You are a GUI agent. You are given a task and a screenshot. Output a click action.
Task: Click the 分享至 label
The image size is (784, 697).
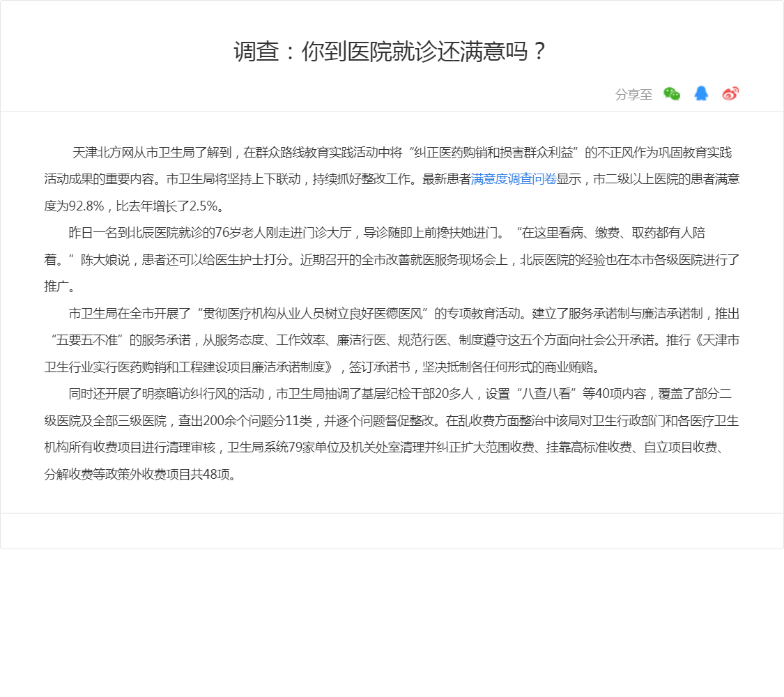633,94
